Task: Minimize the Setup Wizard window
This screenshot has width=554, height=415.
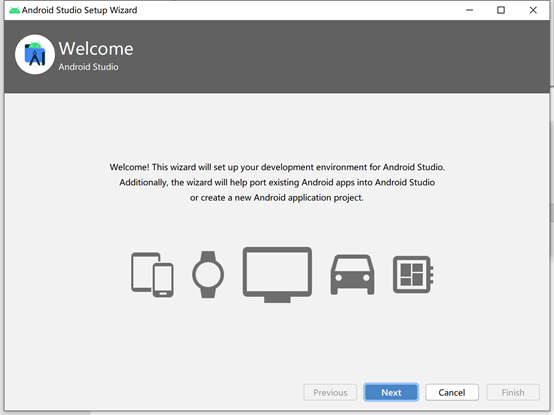Action: pos(469,10)
